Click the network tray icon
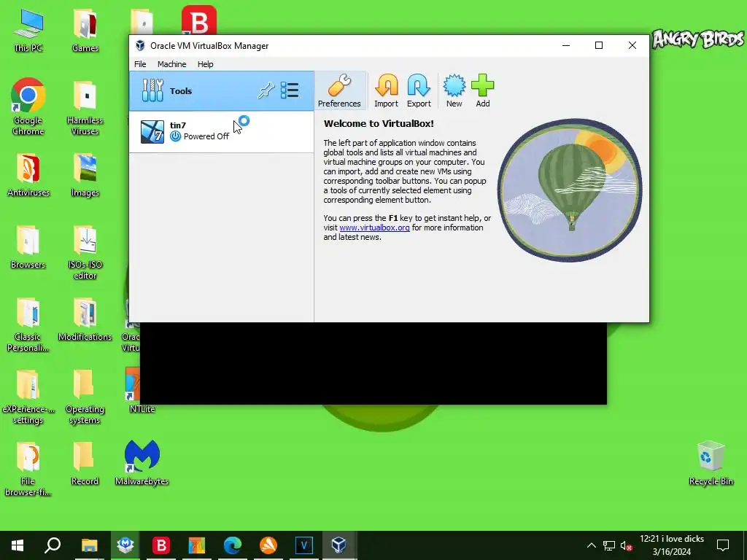 [609, 545]
